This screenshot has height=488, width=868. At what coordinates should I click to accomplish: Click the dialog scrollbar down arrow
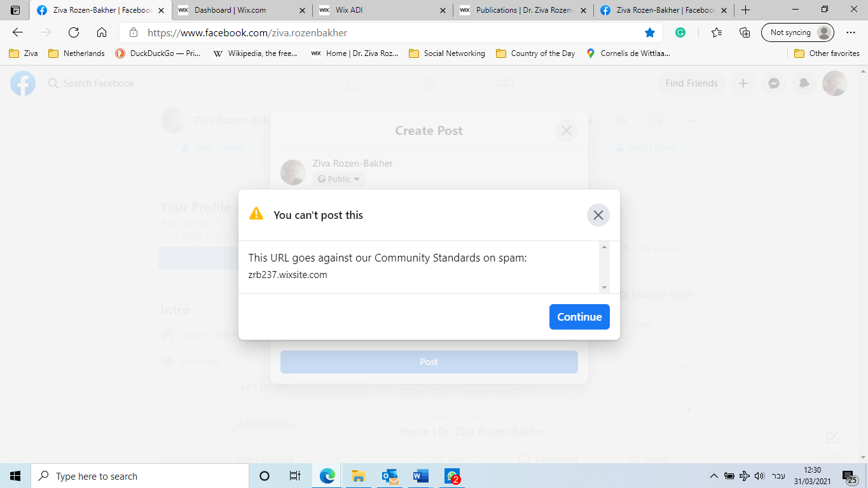(605, 288)
